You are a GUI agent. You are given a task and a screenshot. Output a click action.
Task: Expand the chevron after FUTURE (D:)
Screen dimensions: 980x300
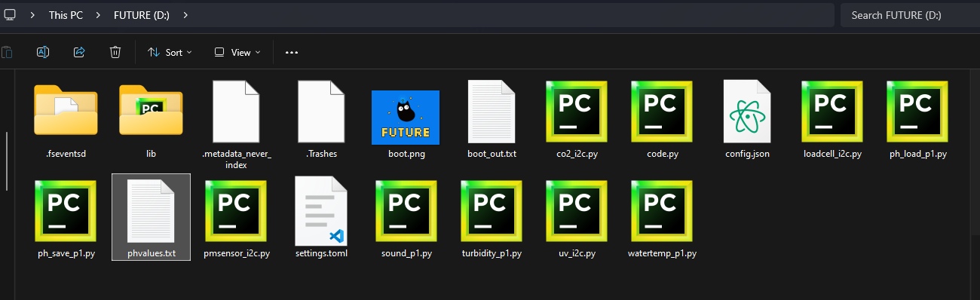tap(185, 14)
